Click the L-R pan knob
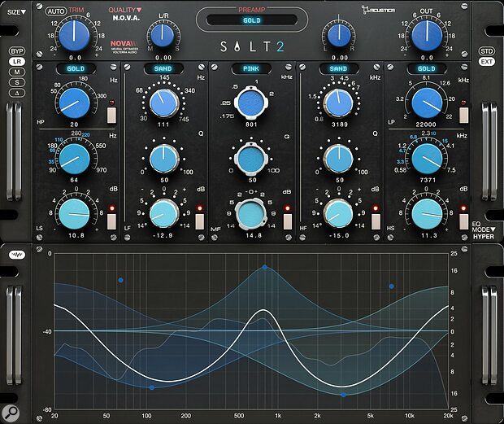 [338, 35]
